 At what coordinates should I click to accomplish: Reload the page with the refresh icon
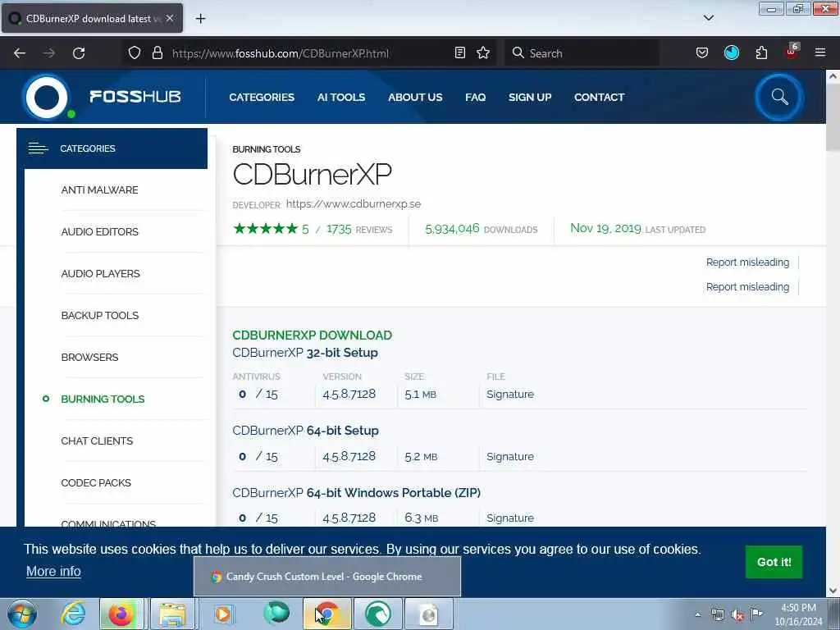pyautogui.click(x=79, y=53)
